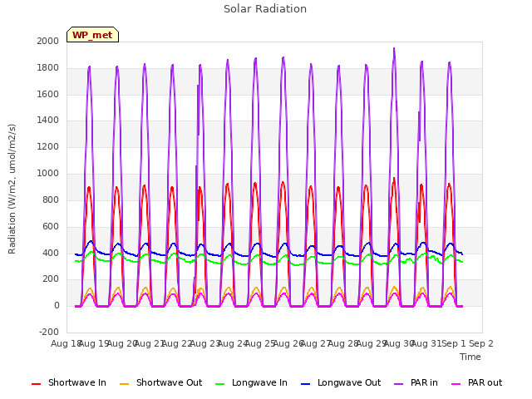Click the WP_met annotation label
This screenshot has width=532, height=399.
pos(92,35)
